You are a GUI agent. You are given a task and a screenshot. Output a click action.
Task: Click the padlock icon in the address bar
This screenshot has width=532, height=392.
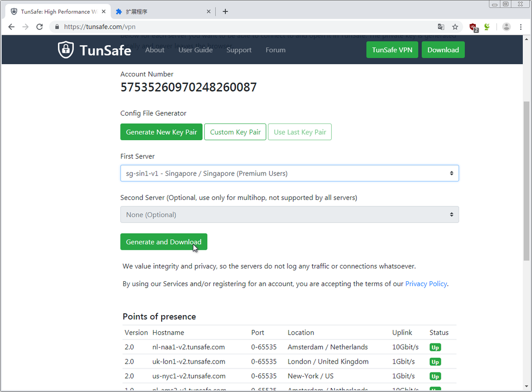tap(57, 27)
